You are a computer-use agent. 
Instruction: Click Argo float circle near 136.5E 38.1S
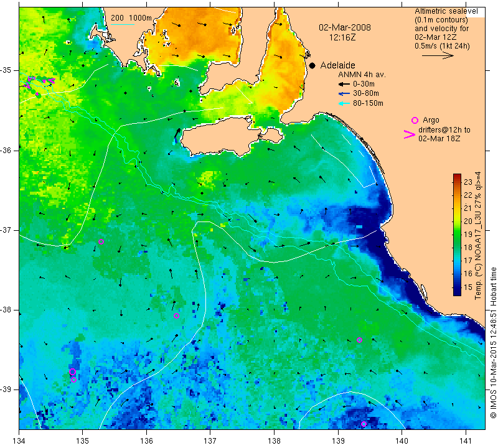click(177, 315)
